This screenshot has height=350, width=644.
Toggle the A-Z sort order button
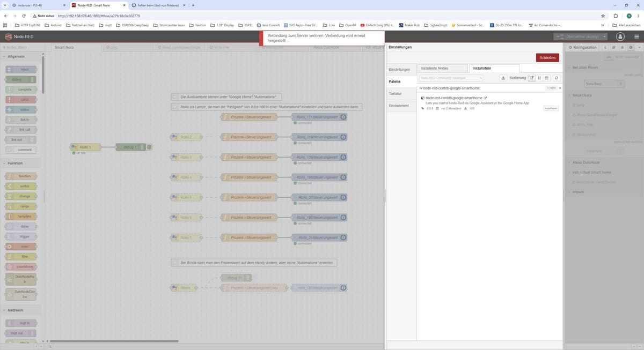pos(539,78)
